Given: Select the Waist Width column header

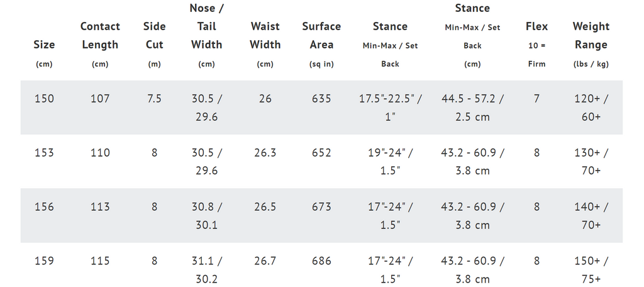Looking at the screenshot, I should click(x=265, y=44).
